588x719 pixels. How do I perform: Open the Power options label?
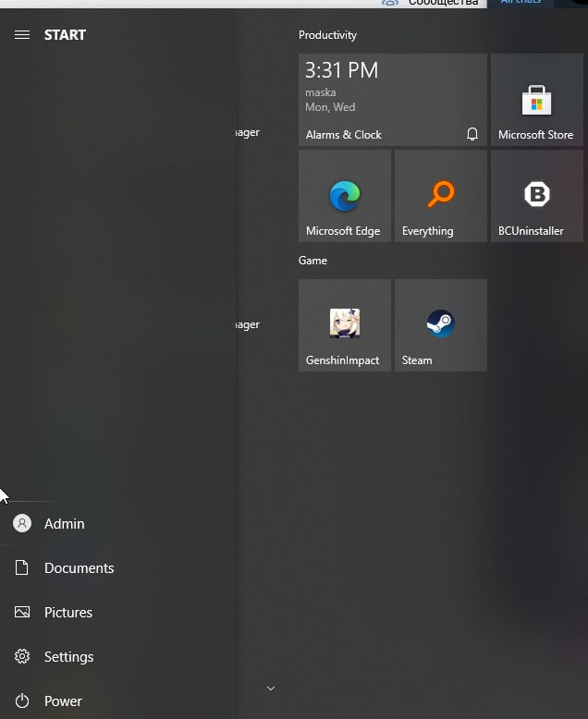pos(63,701)
